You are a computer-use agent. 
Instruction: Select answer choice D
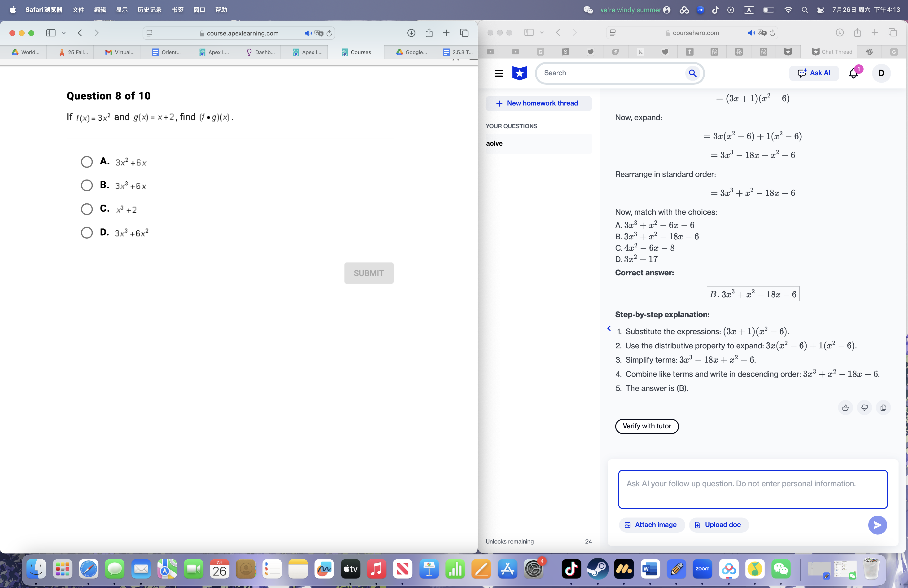87,233
